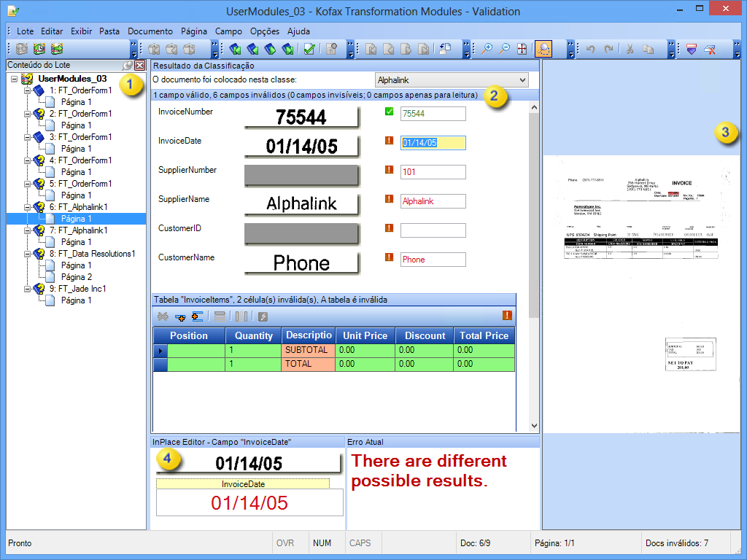Click the insert table row icon
This screenshot has height=560, width=747.
pos(180,316)
